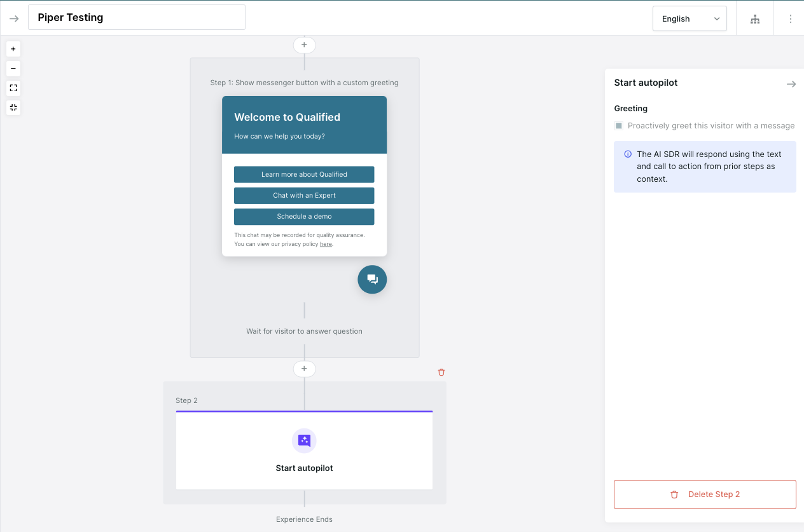Collapse the Start autopilot side panel

791,84
